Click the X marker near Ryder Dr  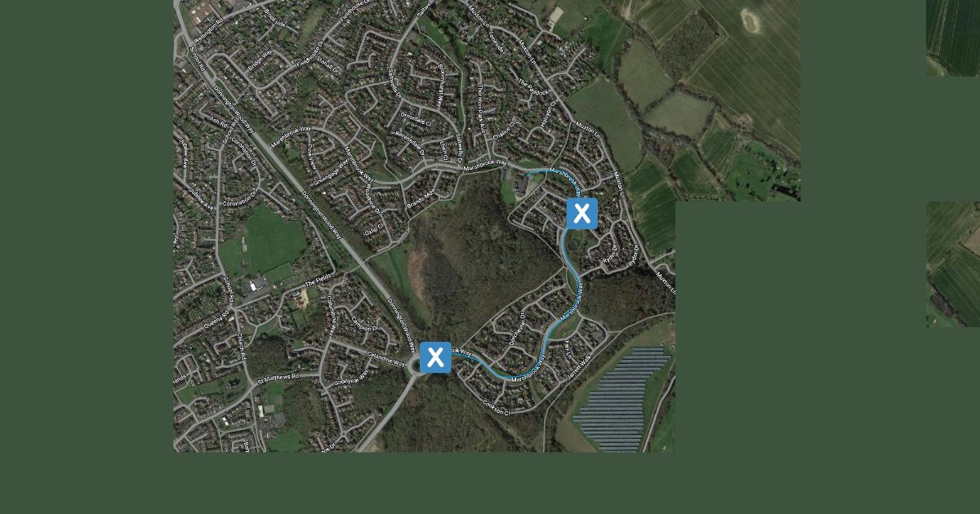[581, 214]
